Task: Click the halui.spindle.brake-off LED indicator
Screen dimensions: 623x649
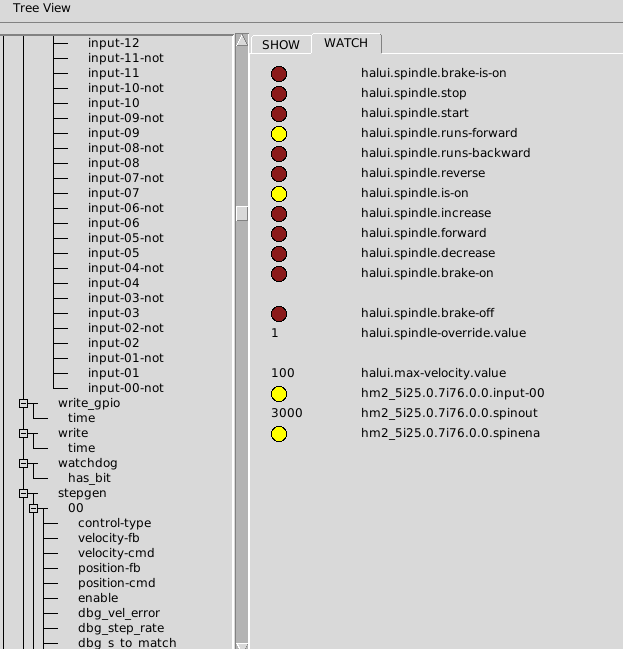Action: pos(279,313)
